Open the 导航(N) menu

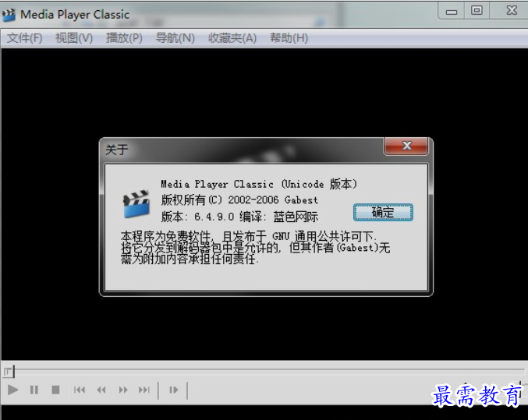click(x=175, y=38)
